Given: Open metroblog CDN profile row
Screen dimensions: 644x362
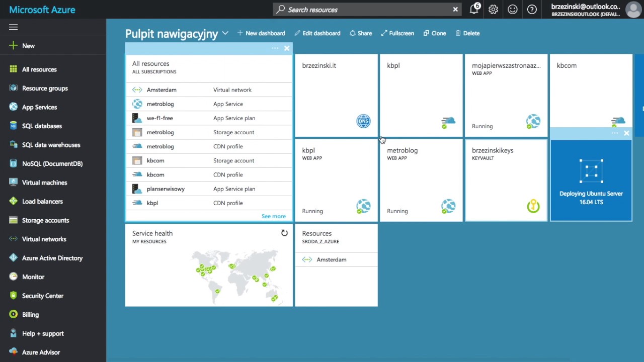Looking at the screenshot, I should 209,146.
